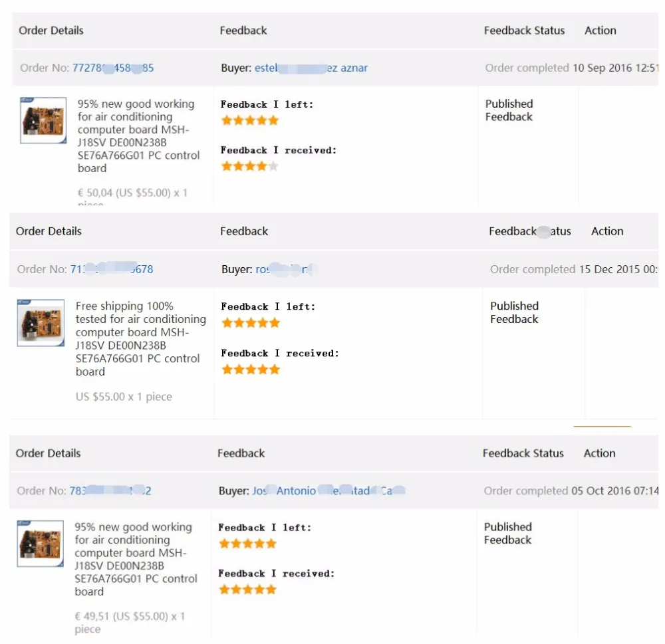The height and width of the screenshot is (644, 665).
Task: Click the four-star received feedback rating
Action: click(x=249, y=166)
